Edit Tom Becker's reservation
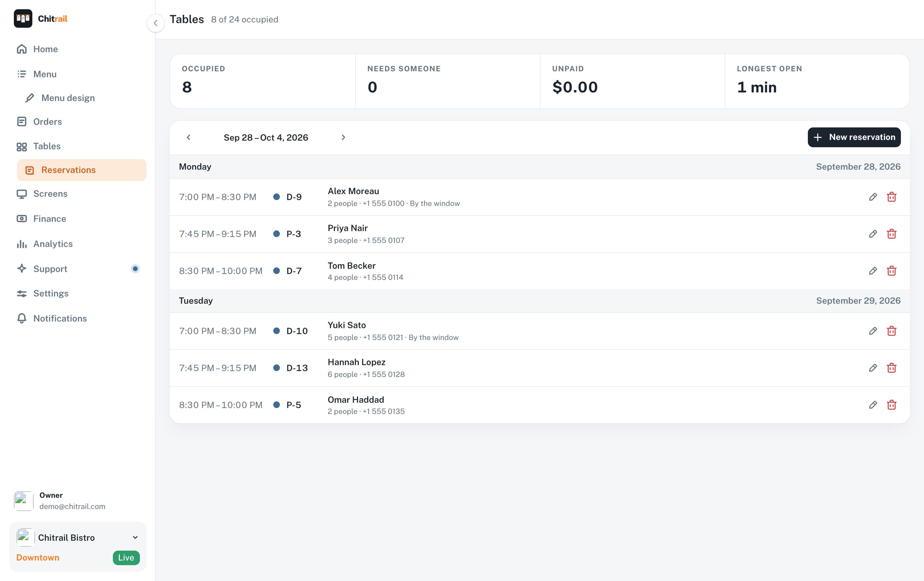The image size is (924, 581). tap(873, 271)
